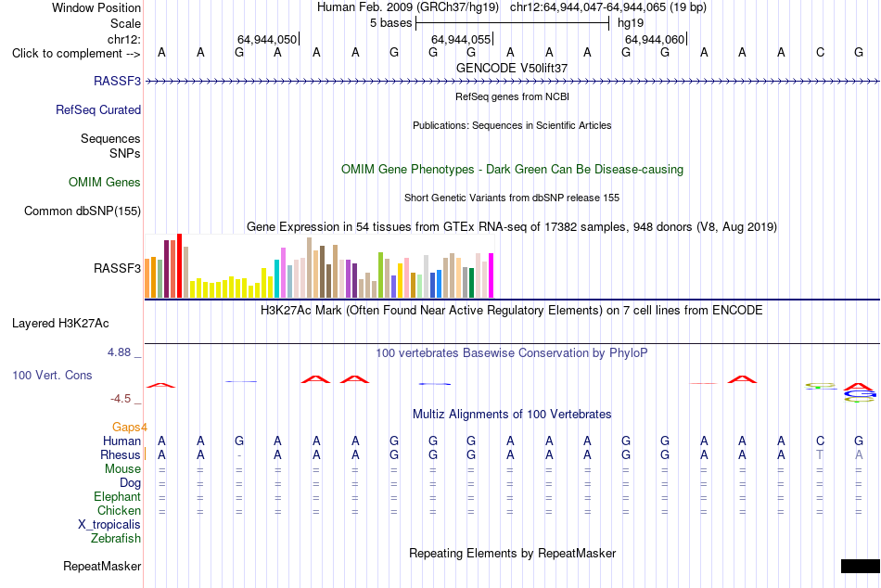Click the stacked G logo in conservation track

click(859, 395)
